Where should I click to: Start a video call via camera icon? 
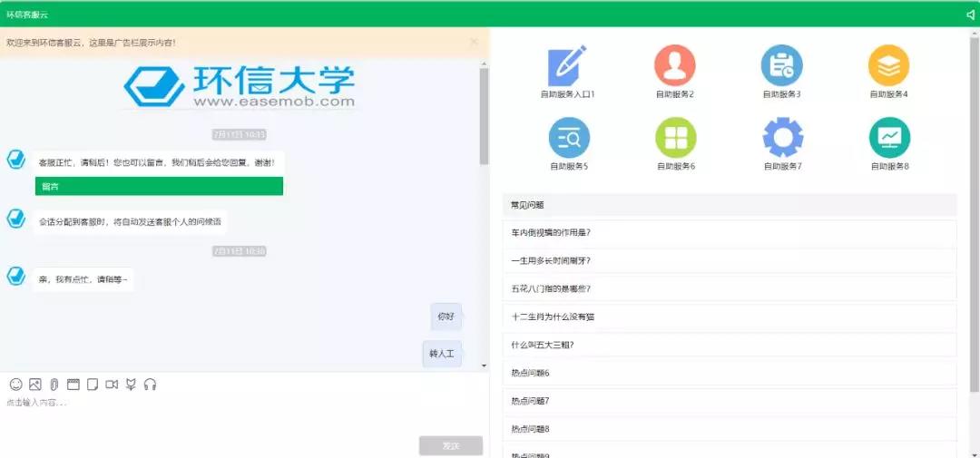point(112,385)
